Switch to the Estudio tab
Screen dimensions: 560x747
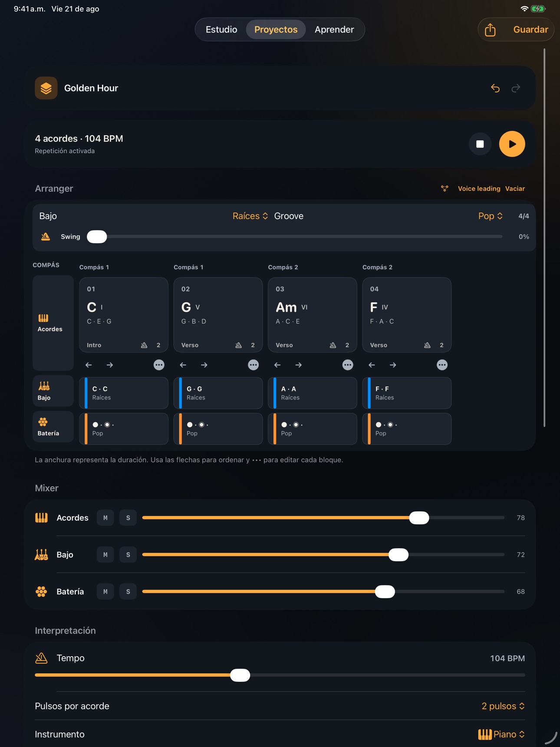(x=221, y=30)
